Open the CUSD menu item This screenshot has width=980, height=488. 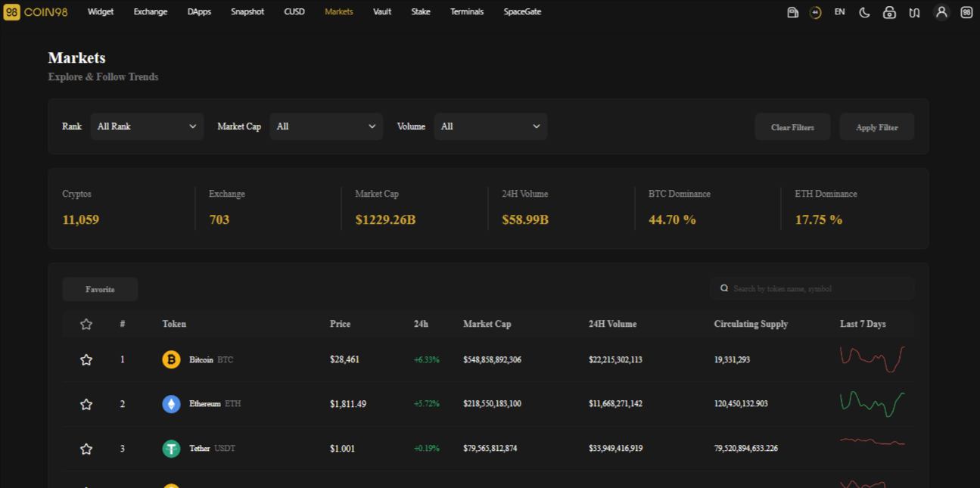(x=294, y=12)
